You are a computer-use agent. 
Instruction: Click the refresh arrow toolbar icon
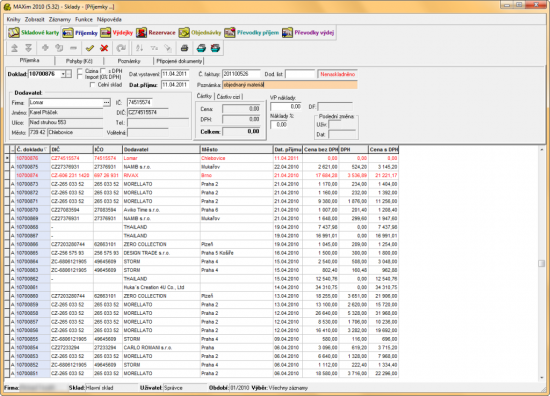(121, 48)
